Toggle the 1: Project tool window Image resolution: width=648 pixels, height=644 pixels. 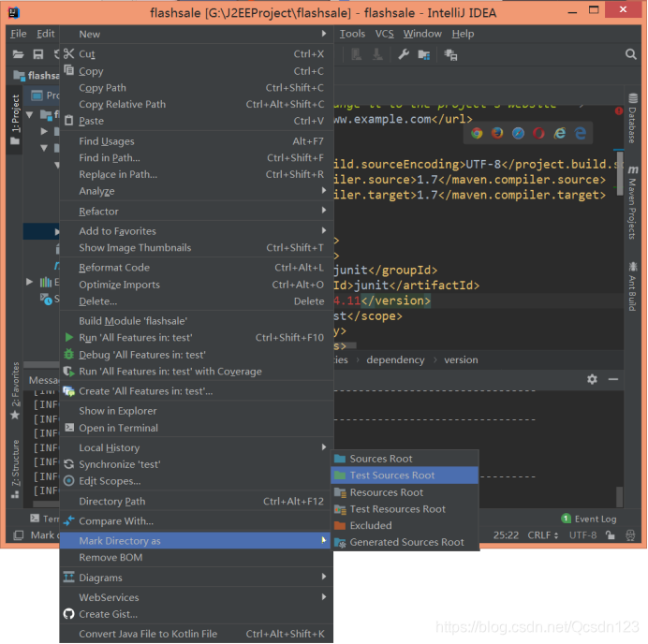click(15, 120)
